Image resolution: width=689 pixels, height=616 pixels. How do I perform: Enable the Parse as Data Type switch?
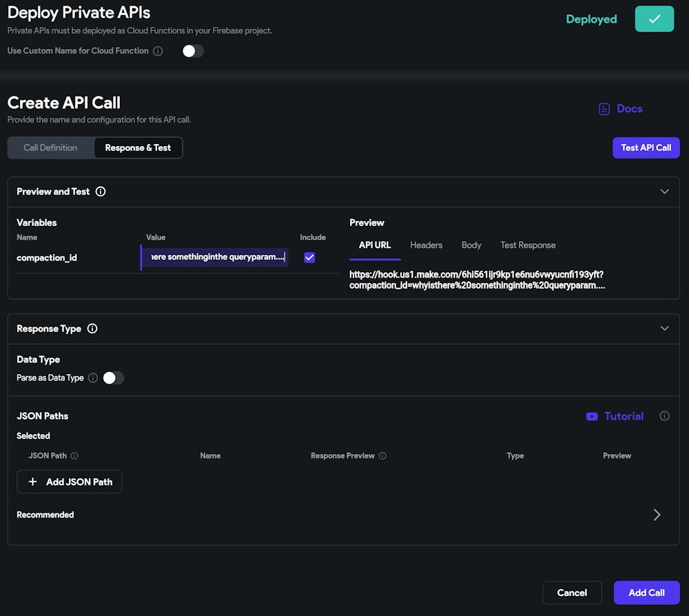(114, 378)
